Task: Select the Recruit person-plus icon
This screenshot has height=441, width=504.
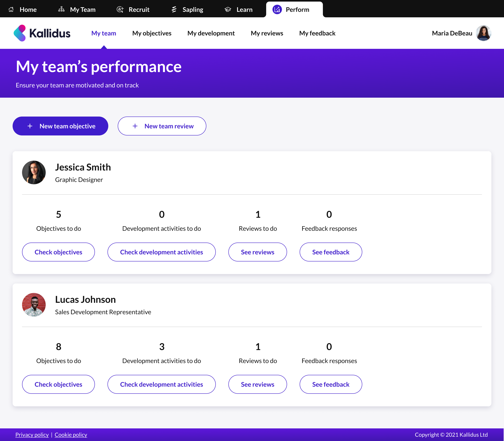Action: [x=120, y=9]
